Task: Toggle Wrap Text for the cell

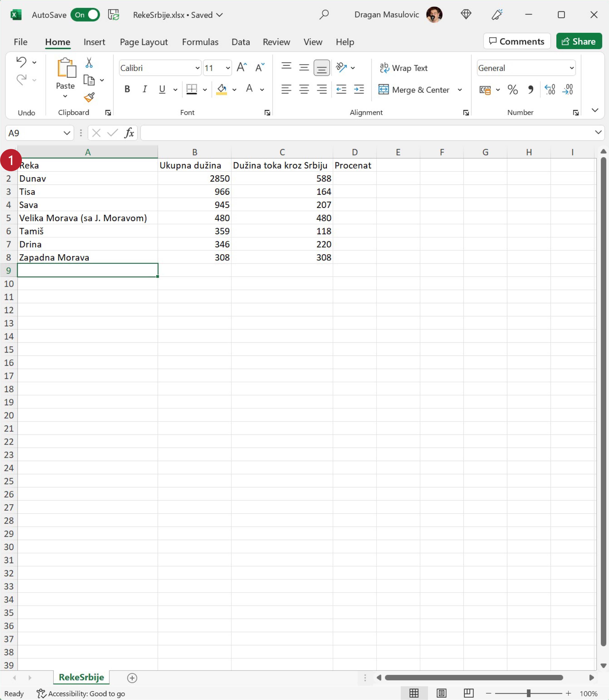Action: 403,68
